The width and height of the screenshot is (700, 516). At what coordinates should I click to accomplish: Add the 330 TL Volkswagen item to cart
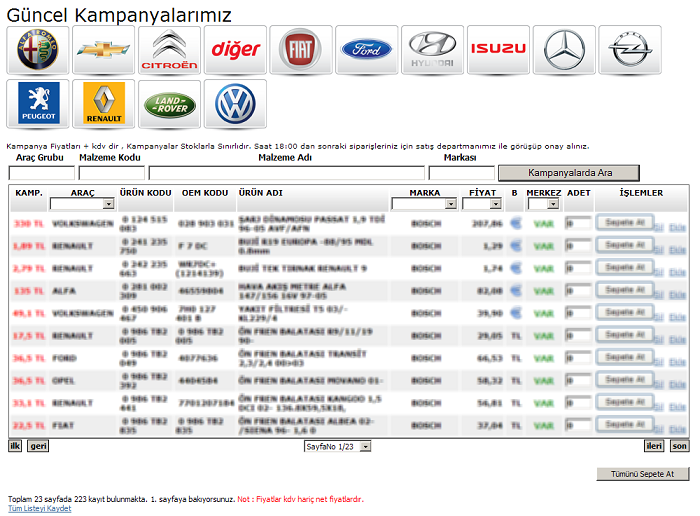pos(625,222)
